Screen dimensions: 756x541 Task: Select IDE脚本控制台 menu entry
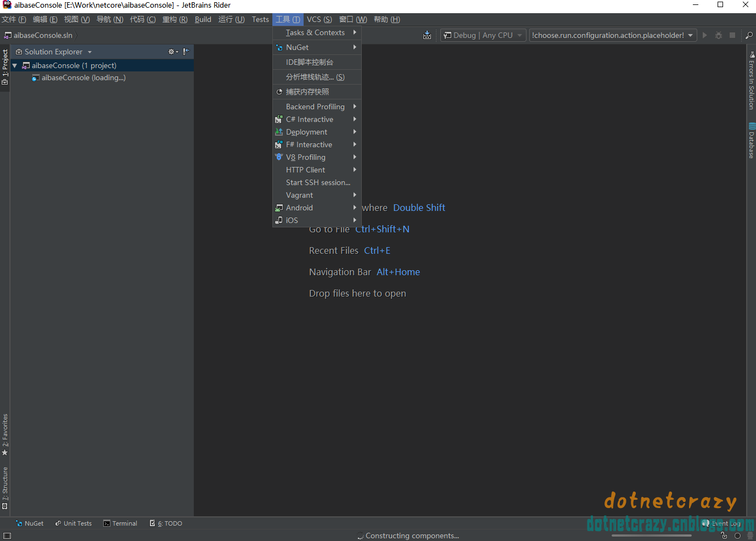(x=317, y=62)
